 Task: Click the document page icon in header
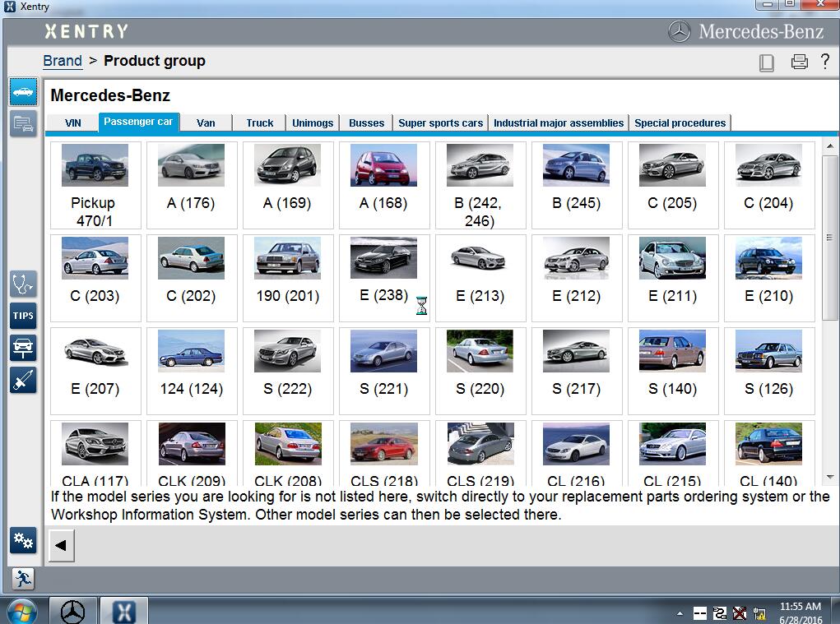tap(767, 62)
